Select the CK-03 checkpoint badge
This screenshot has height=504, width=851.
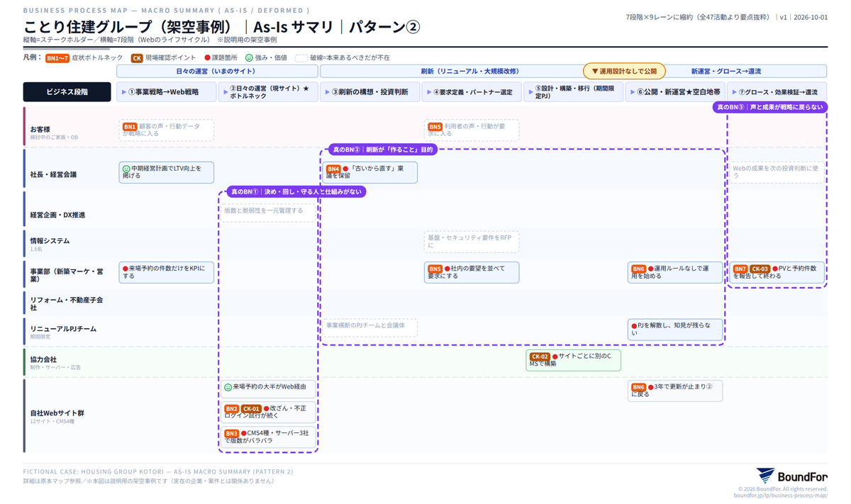(760, 269)
